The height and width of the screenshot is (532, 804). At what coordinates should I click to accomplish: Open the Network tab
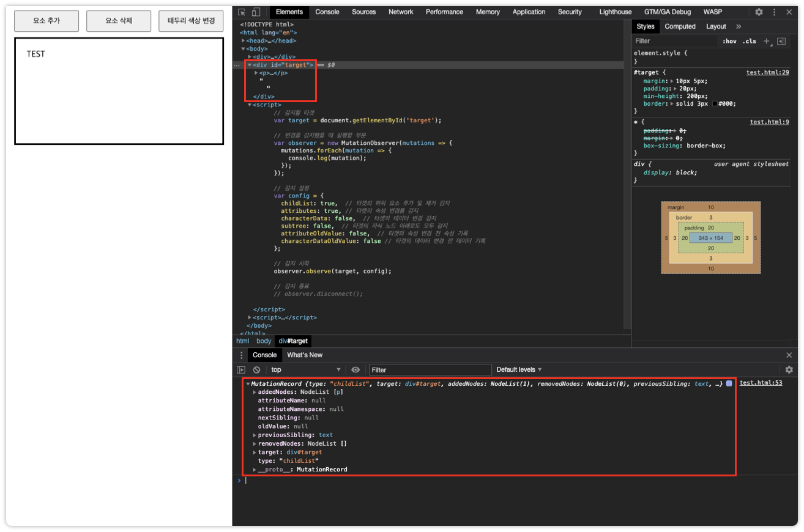pos(401,12)
